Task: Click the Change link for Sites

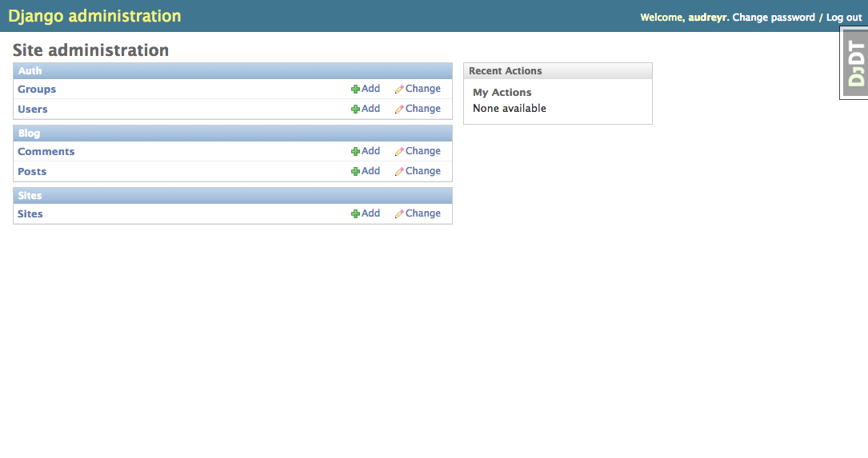Action: click(x=422, y=213)
